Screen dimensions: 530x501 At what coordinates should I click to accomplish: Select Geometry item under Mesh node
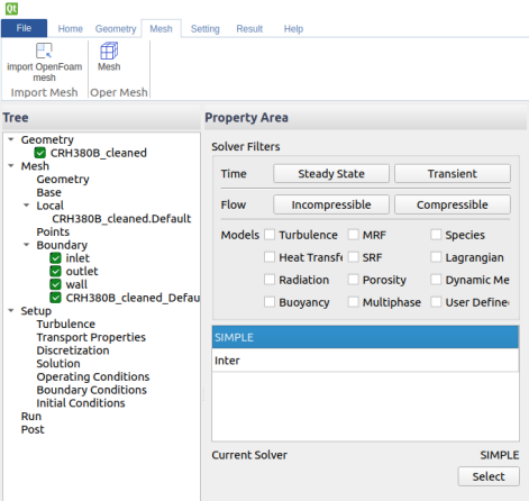(x=63, y=179)
